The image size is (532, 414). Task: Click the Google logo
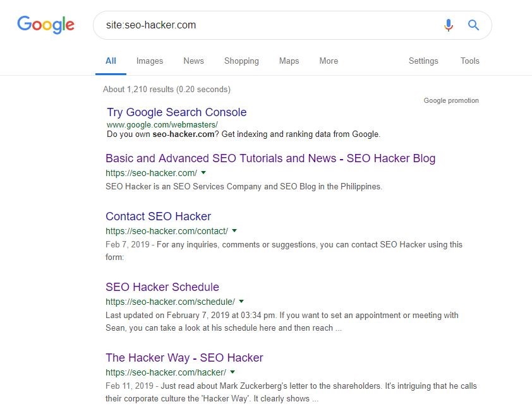click(x=45, y=25)
